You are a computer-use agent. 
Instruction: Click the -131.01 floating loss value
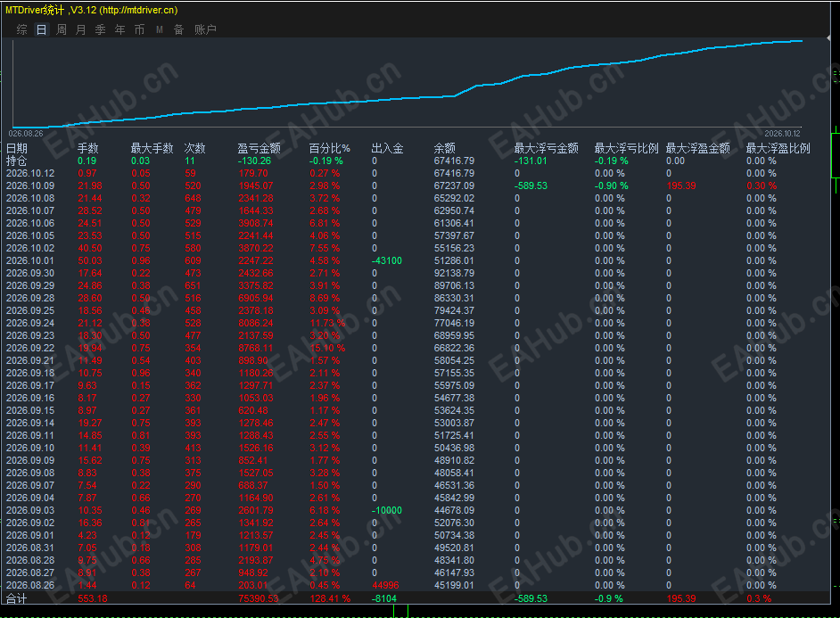point(531,161)
